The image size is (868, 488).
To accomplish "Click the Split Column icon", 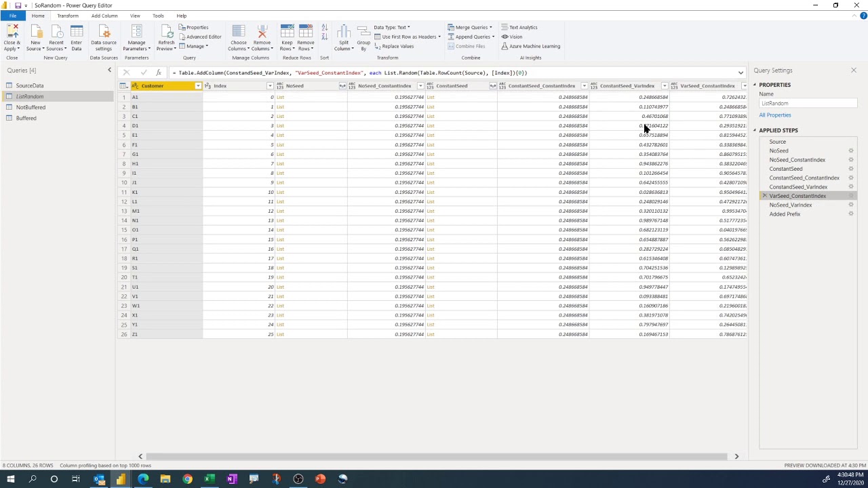I will point(344,38).
